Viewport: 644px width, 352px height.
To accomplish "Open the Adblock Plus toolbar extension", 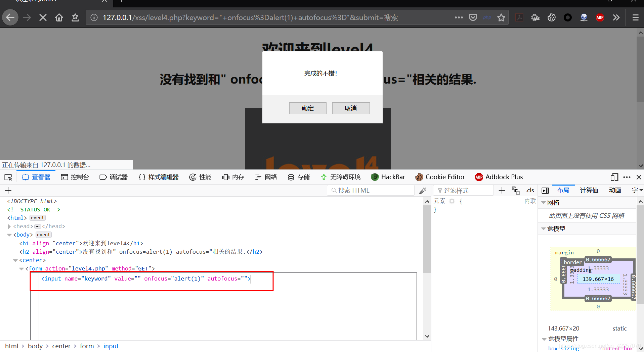I will [600, 17].
